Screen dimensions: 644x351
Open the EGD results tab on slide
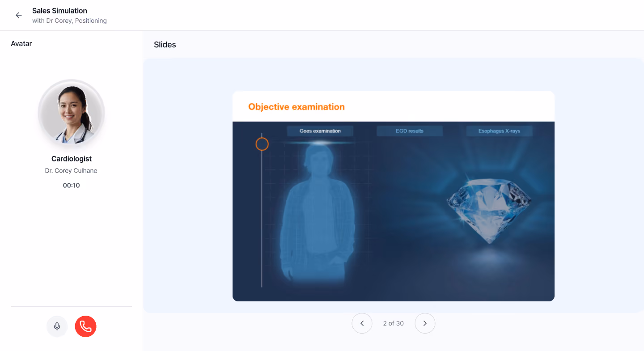tap(410, 131)
